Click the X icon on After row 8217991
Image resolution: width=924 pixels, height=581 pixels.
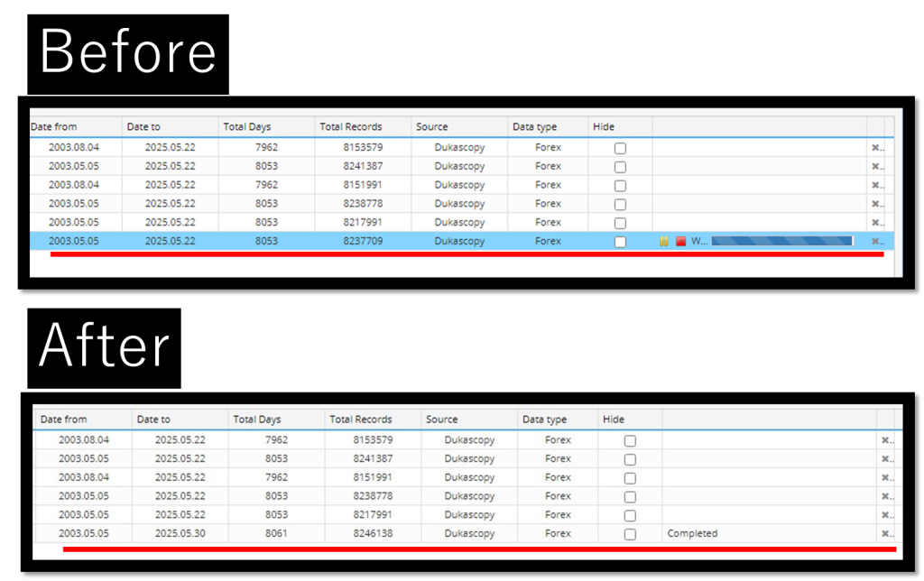pyautogui.click(x=886, y=515)
